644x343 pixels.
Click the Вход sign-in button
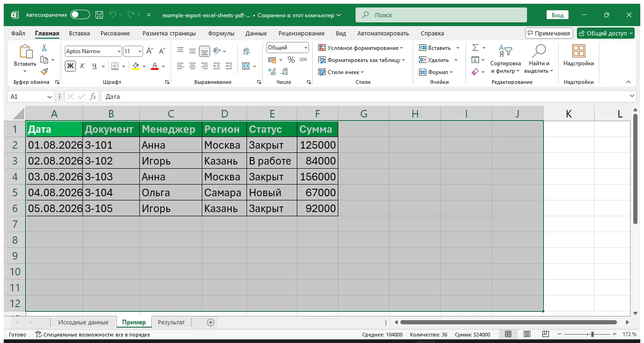tap(557, 15)
